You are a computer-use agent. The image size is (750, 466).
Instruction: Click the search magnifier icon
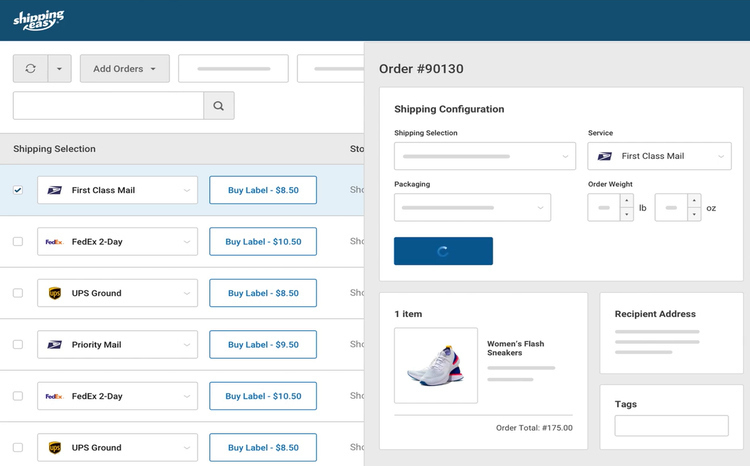click(219, 106)
